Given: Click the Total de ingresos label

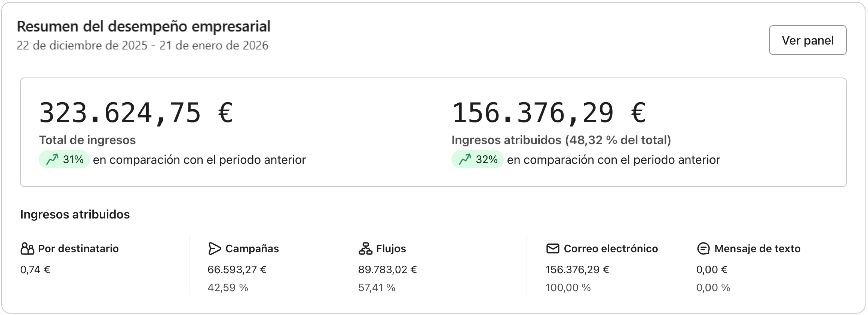Looking at the screenshot, I should click(87, 140).
